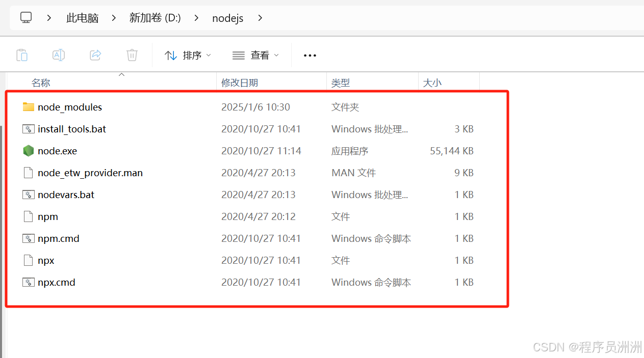Expand the chevron after nodejs in path
The image size is (644, 358).
point(260,18)
